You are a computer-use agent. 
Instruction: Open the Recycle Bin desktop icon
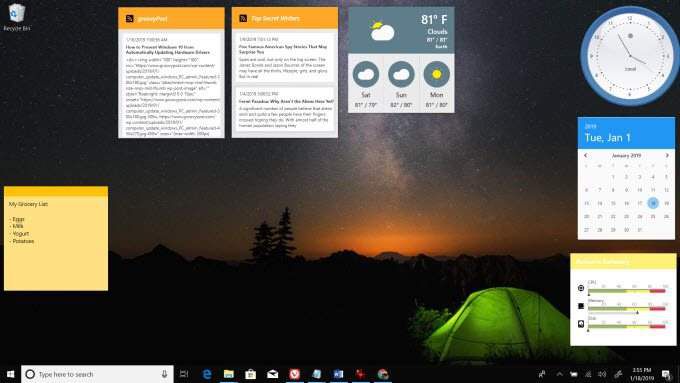(16, 17)
